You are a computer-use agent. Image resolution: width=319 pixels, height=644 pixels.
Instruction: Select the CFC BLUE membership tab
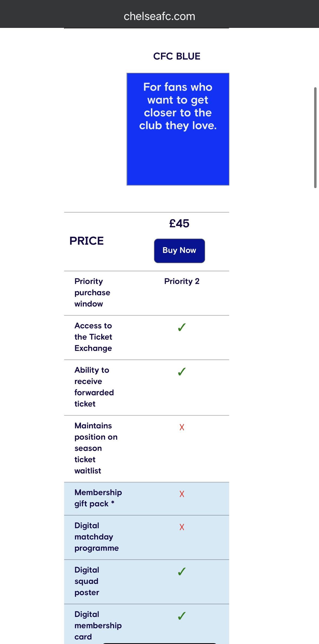(x=176, y=56)
